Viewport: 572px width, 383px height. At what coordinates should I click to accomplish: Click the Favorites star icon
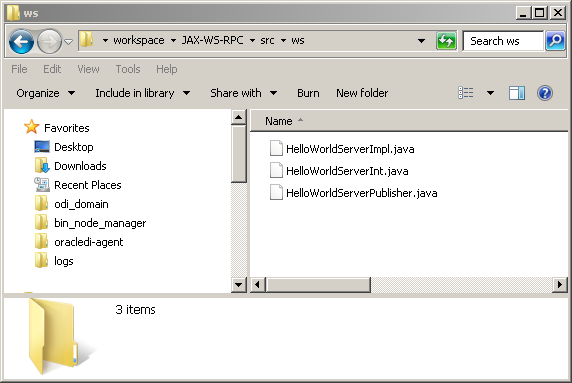click(x=32, y=127)
